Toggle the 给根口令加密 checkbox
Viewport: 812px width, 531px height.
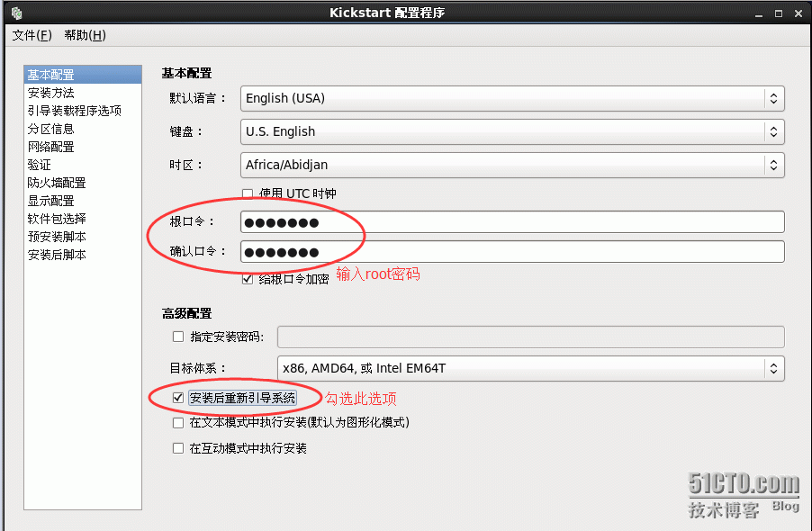(x=248, y=280)
